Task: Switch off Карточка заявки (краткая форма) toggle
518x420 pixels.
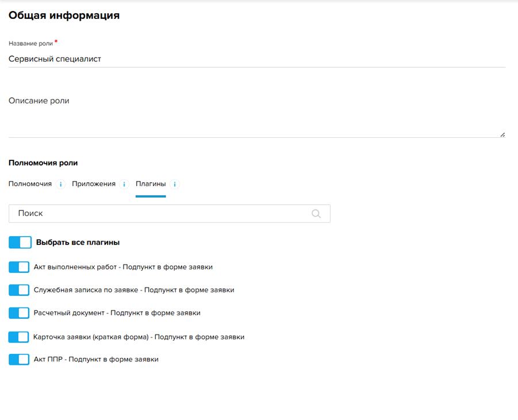Action: pos(18,337)
